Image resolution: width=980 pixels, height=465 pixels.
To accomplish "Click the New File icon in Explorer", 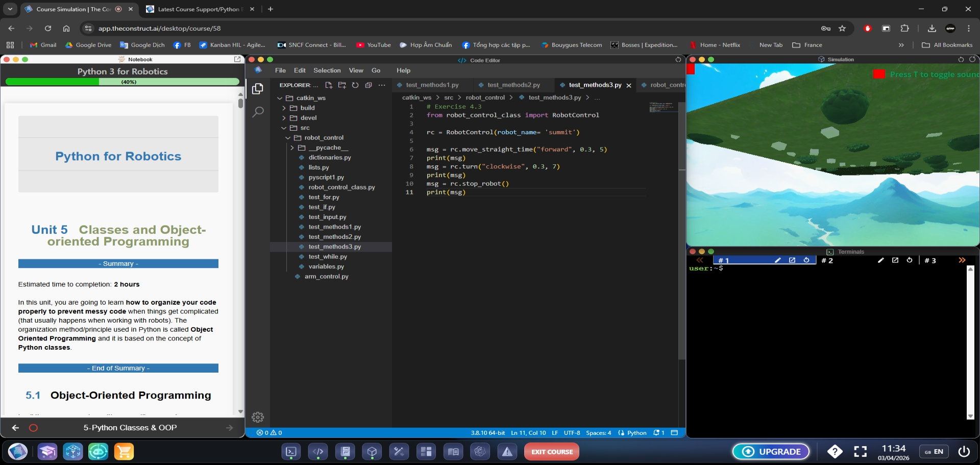I will [x=329, y=85].
